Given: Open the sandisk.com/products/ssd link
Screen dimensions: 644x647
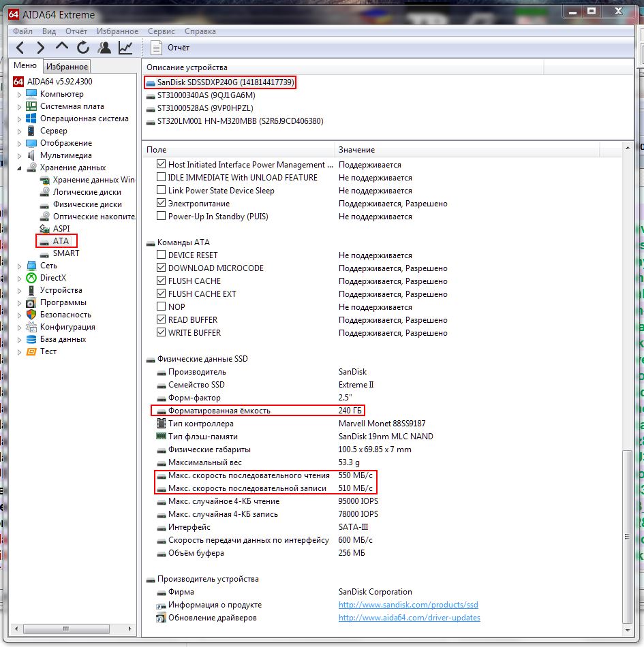Looking at the screenshot, I should (x=408, y=605).
